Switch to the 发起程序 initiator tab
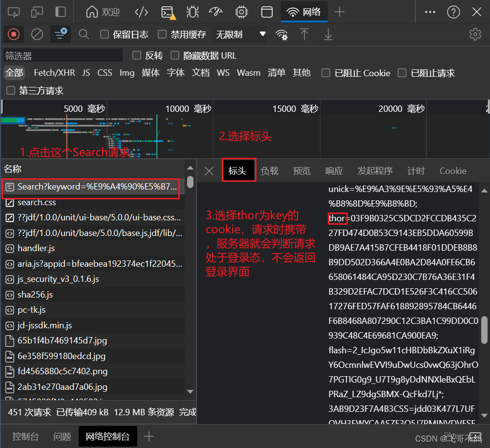 point(375,171)
